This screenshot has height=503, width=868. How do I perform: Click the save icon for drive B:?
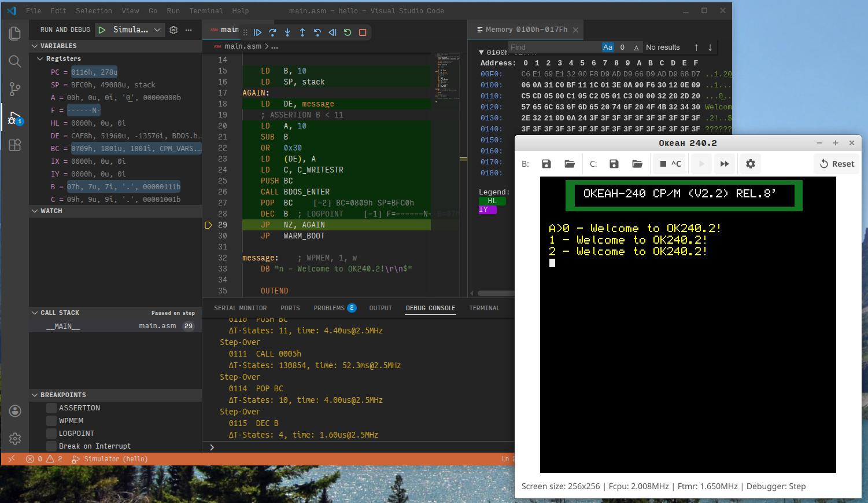click(546, 164)
